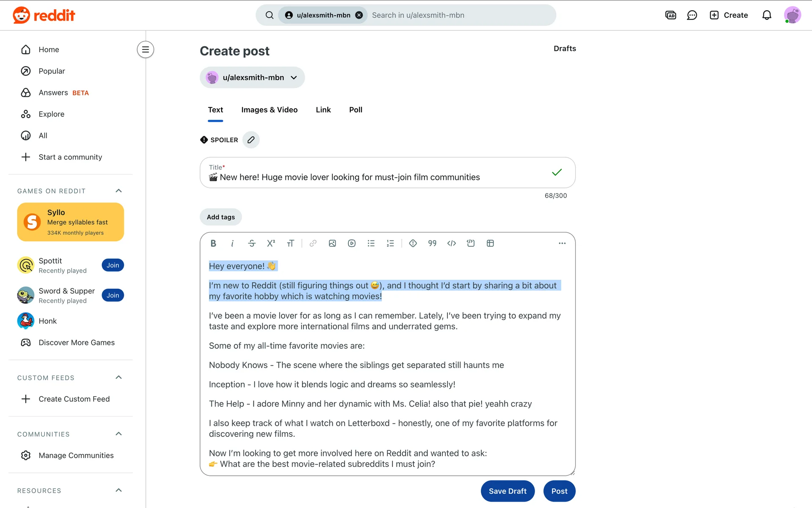This screenshot has width=812, height=508.
Task: Collapse the Games on Reddit section
Action: tap(118, 191)
